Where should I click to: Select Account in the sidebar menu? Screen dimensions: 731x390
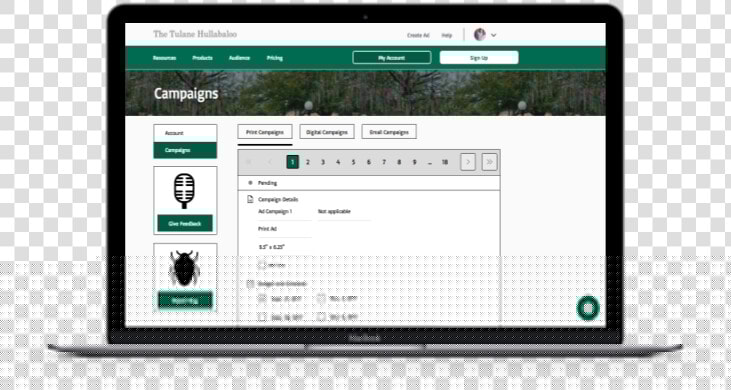coord(185,133)
